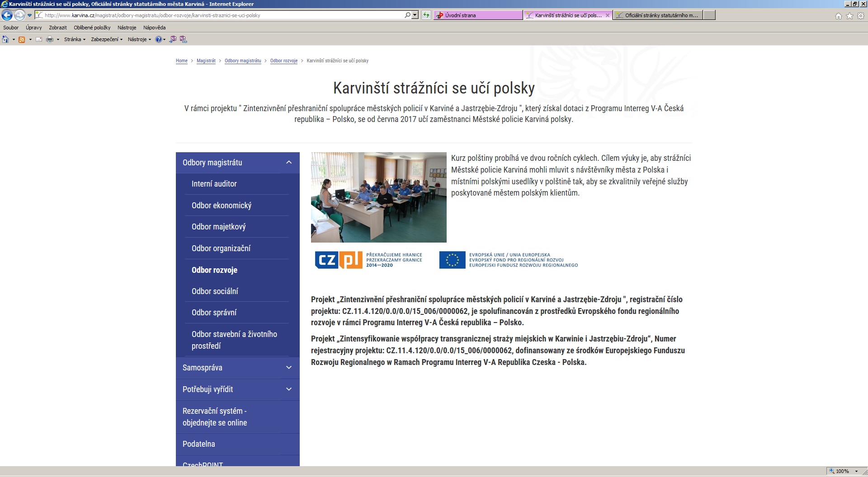
Task: Open Odbor ekonomický in the sidebar
Action: (222, 206)
